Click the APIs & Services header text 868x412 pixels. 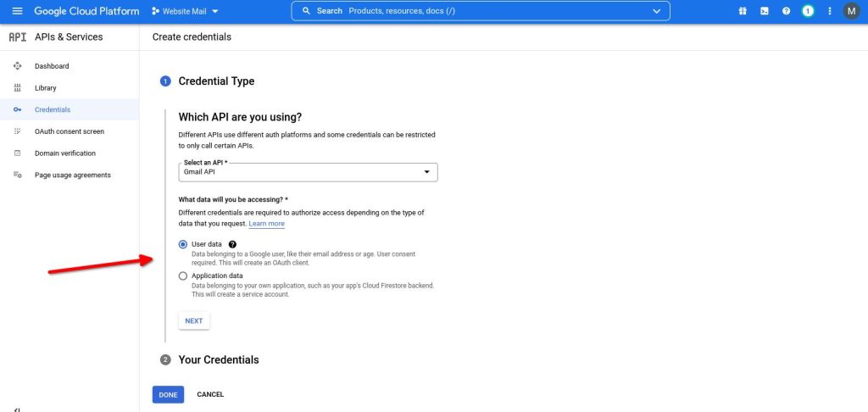[x=69, y=37]
